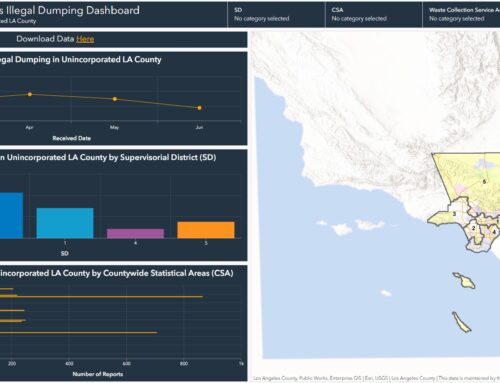Select the Jun data point on line chart

pyautogui.click(x=199, y=108)
